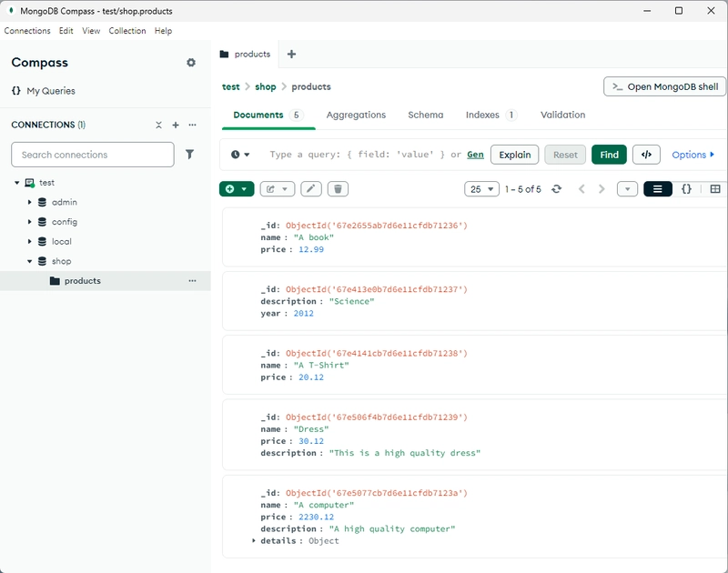Switch to the Indexes tab

pos(491,116)
